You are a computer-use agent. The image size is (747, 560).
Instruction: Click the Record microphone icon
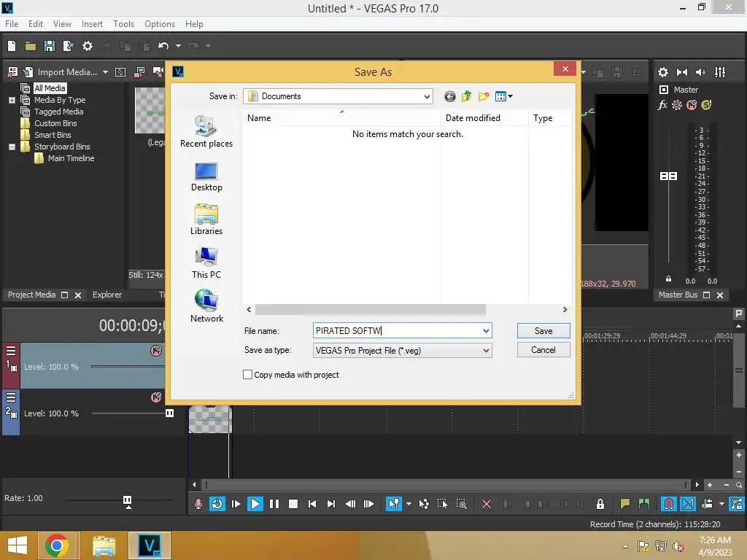pos(198,504)
